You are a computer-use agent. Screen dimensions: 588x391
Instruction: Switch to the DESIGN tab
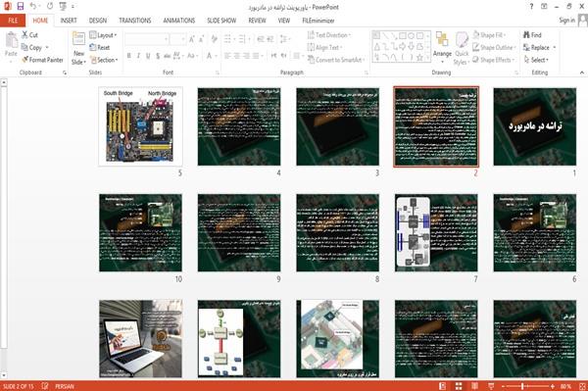click(x=98, y=21)
